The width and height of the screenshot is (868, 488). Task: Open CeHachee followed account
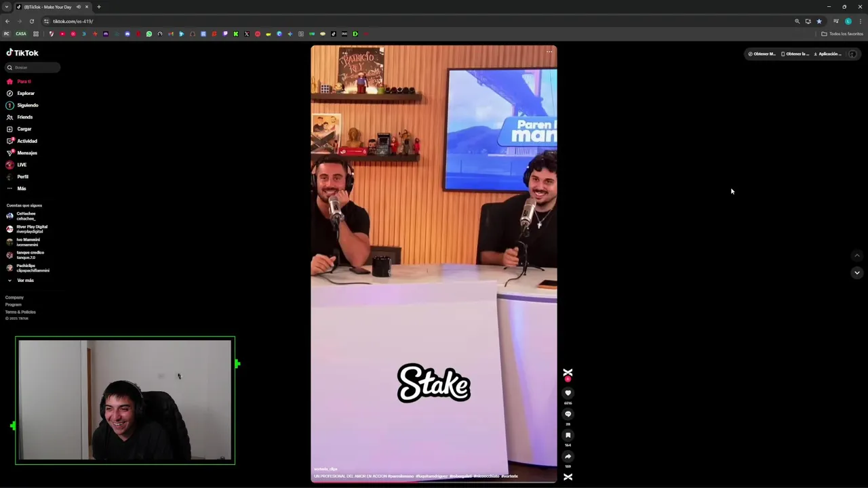21,216
